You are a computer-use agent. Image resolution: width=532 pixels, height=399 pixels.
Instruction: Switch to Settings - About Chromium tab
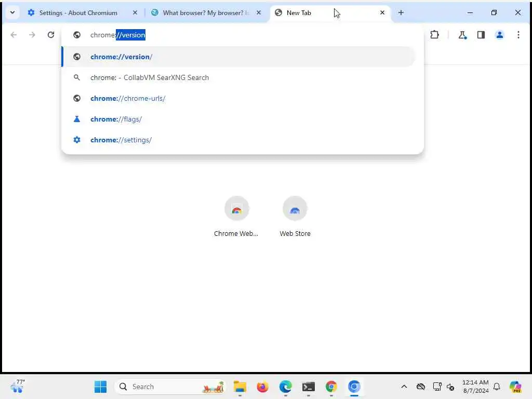[78, 13]
